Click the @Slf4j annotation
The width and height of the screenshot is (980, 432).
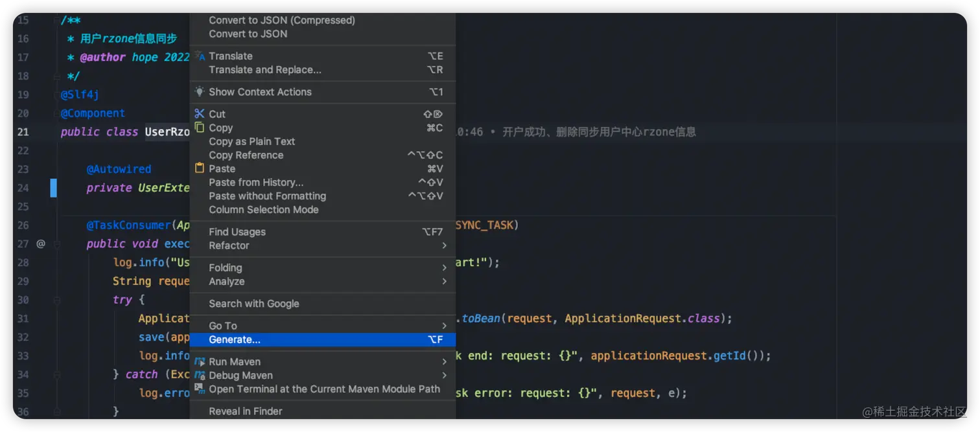[x=80, y=95]
